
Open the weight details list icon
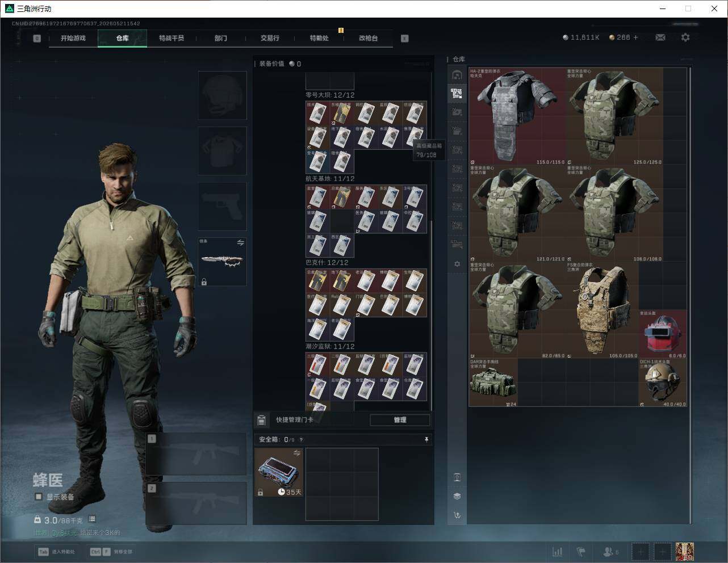[92, 519]
